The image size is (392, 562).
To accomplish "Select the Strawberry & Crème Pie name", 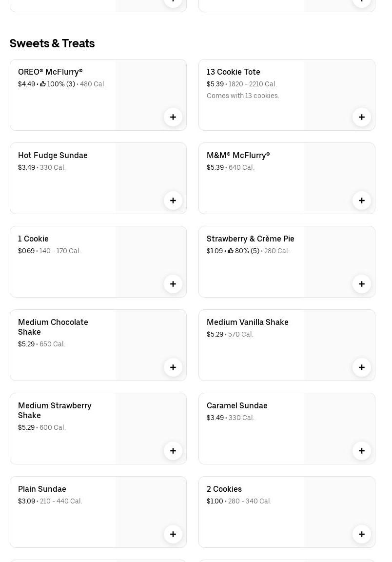I will point(251,239).
